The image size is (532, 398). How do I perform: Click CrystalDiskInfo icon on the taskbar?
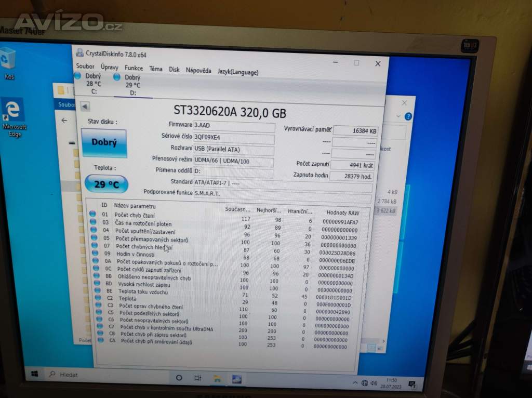[236, 379]
